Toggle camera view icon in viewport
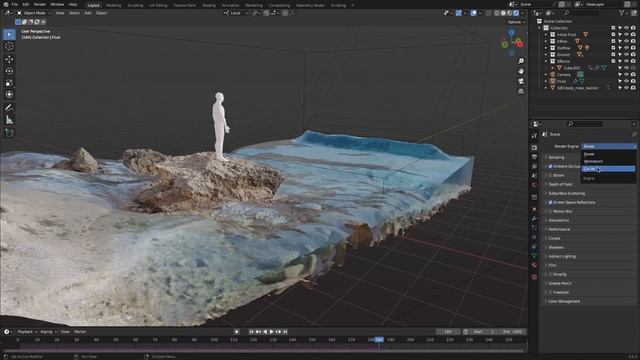Image resolution: width=640 pixels, height=360 pixels. click(521, 81)
